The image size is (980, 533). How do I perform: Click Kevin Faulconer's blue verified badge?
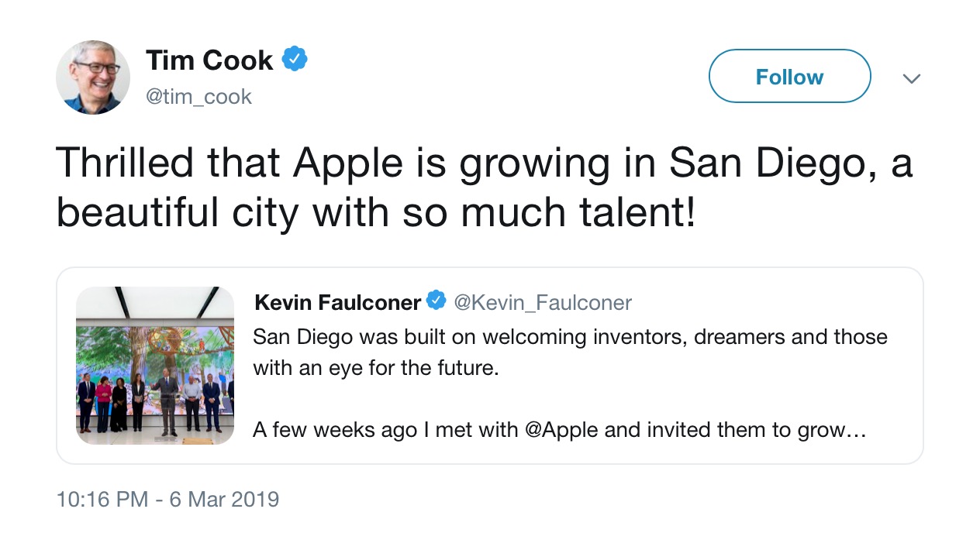(x=437, y=301)
